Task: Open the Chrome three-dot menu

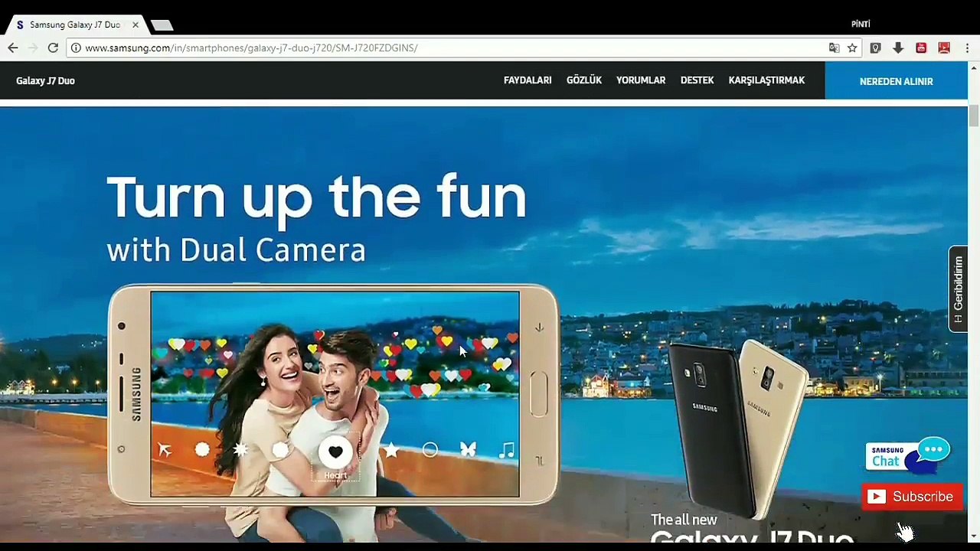Action: 967,47
